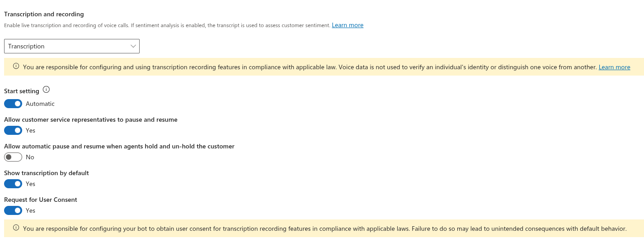The image size is (644, 243).
Task: Click the Start setting label
Action: 22,91
